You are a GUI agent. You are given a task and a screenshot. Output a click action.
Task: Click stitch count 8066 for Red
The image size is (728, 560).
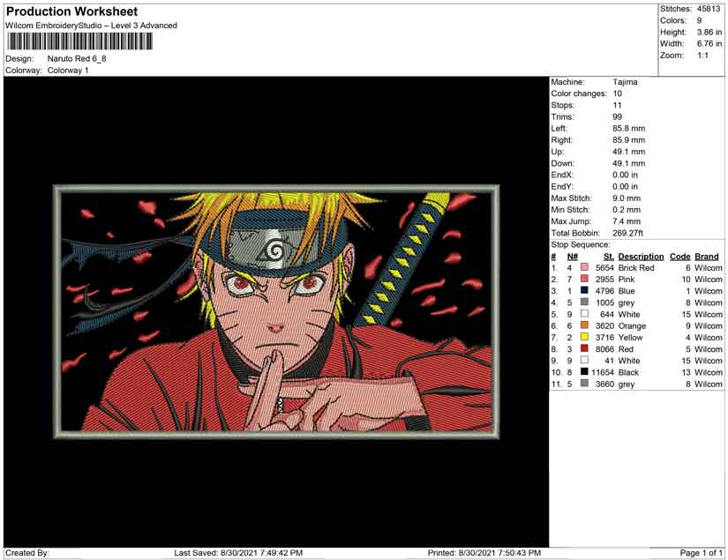pyautogui.click(x=604, y=349)
